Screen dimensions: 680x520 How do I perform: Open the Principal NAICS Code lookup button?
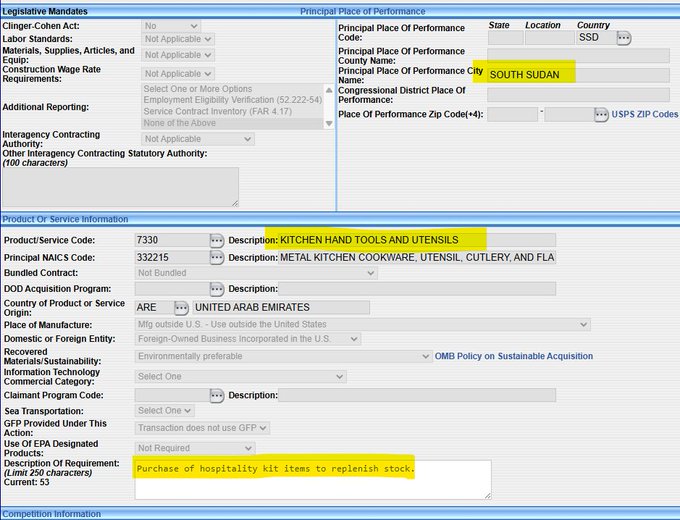[x=217, y=257]
